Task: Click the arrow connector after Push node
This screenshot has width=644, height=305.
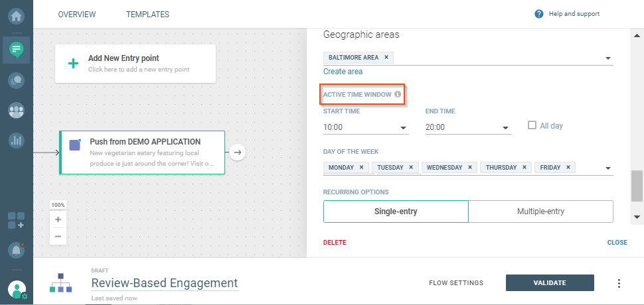Action: [238, 152]
